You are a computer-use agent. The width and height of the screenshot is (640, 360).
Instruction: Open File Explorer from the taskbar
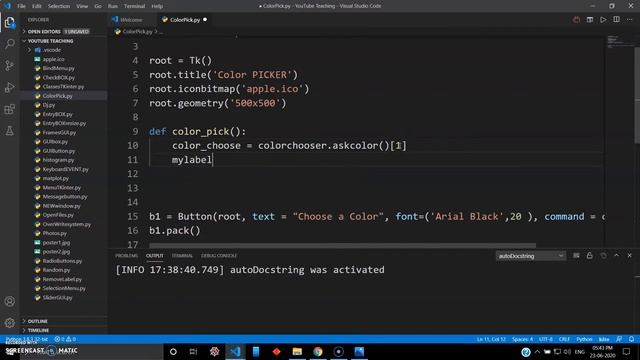(297, 351)
